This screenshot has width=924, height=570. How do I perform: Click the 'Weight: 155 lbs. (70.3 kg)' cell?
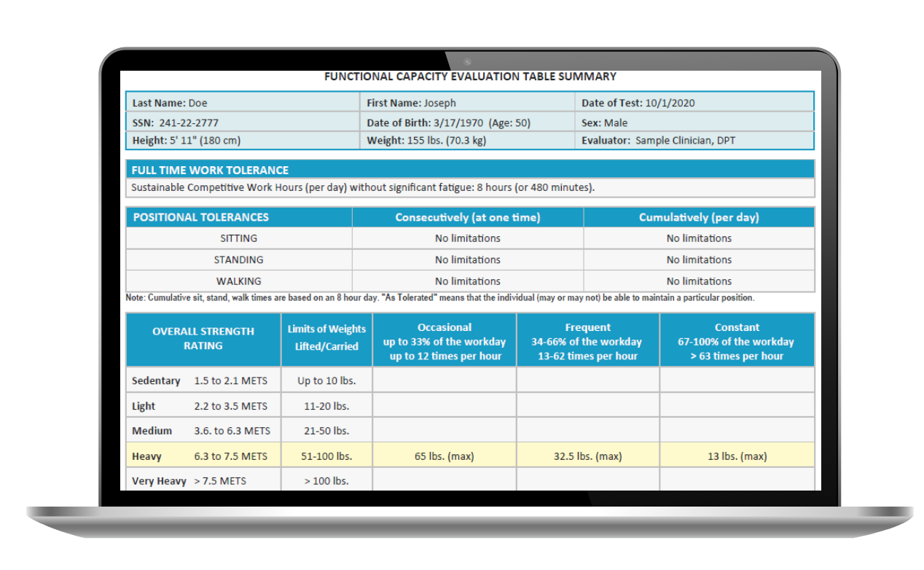pos(468,141)
